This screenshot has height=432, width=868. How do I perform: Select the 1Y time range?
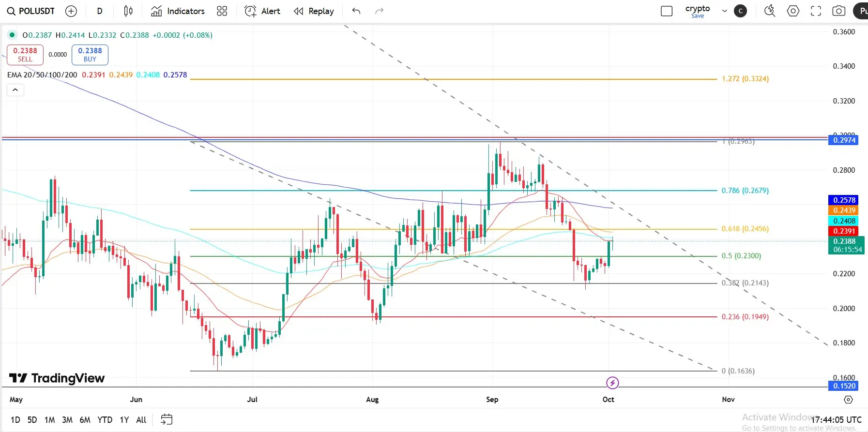pos(124,420)
